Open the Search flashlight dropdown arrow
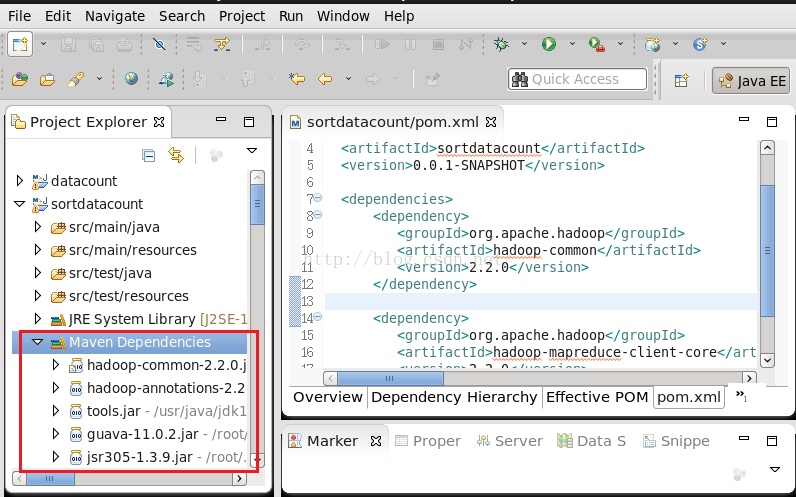 pos(100,79)
